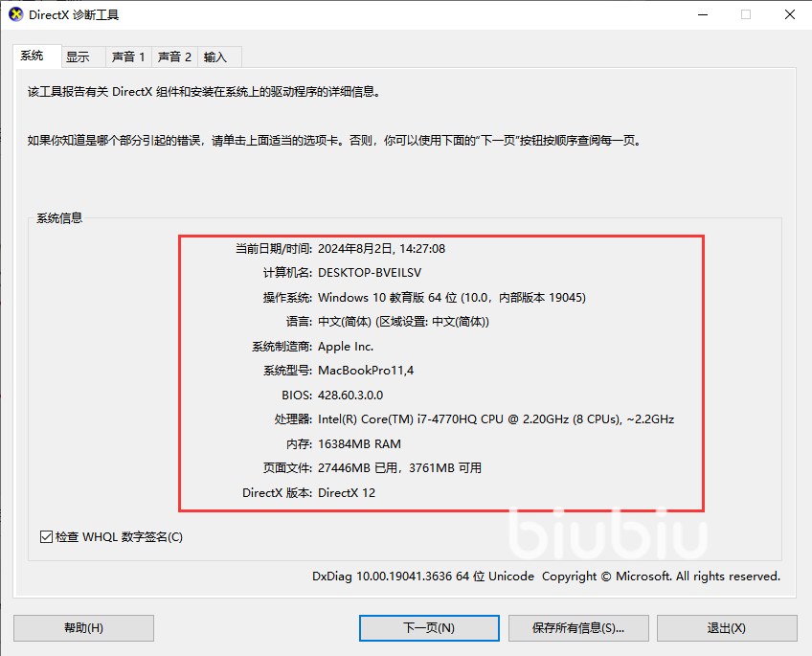
Task: Click the 16384MB RAM memory value
Action: pos(359,444)
